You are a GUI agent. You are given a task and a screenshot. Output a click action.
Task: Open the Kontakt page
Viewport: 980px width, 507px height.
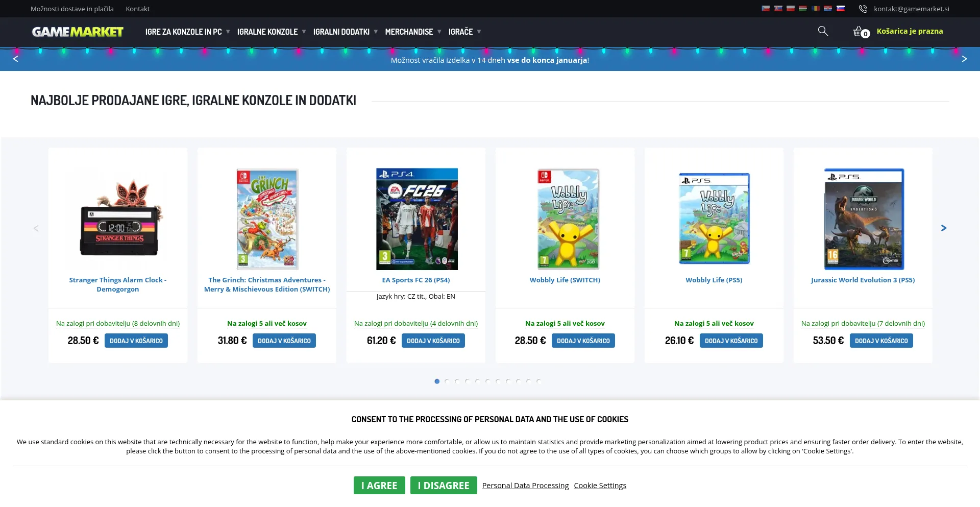(x=138, y=9)
